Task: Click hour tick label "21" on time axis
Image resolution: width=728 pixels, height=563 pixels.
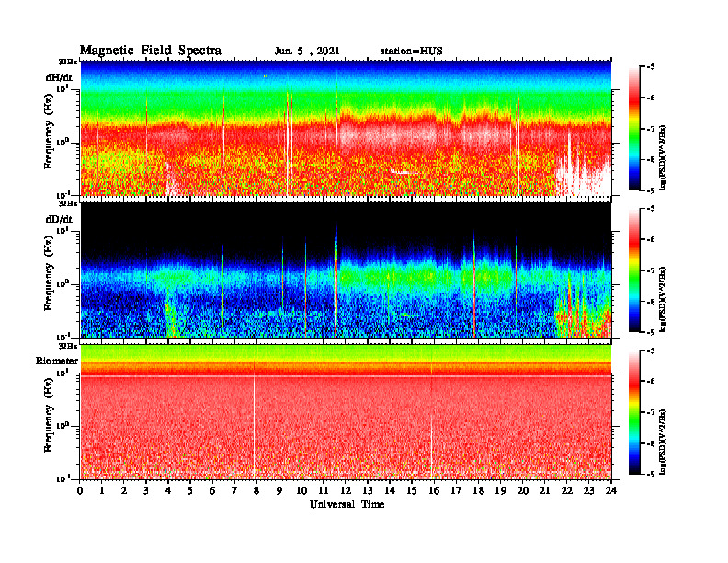Action: pos(544,491)
